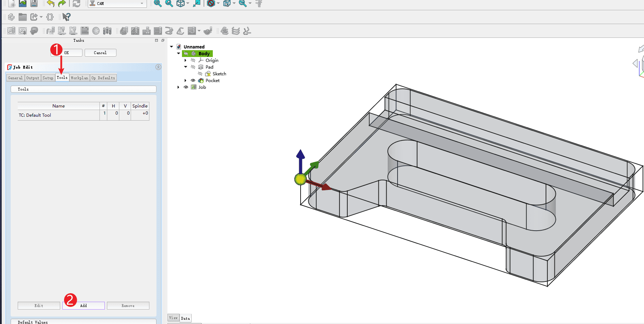Switch to the View tab below tree

173,318
